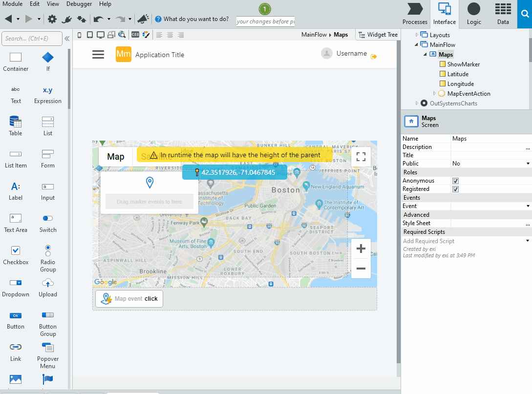The width and height of the screenshot is (532, 394).
Task: Align text right
Action: (x=181, y=35)
